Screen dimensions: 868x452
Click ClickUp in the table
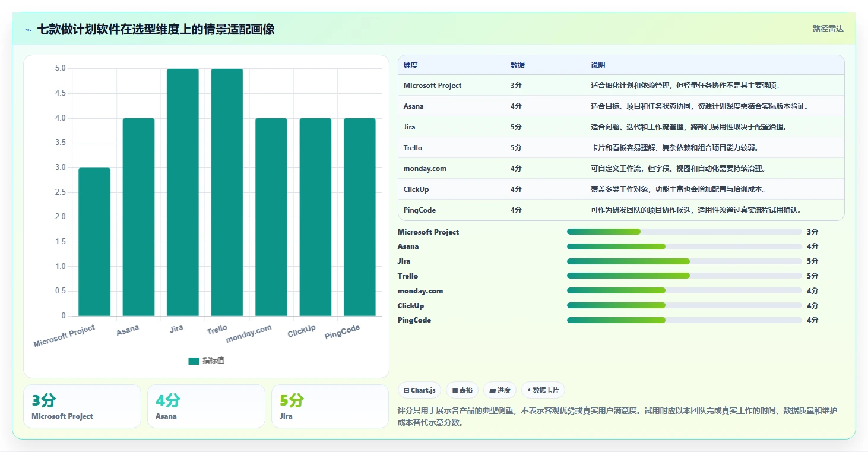pos(416,189)
